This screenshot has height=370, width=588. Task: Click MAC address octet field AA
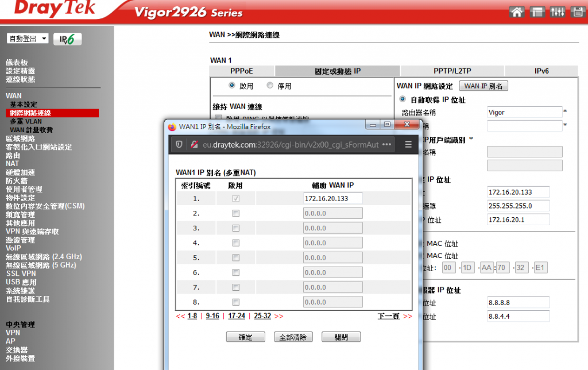click(x=487, y=268)
